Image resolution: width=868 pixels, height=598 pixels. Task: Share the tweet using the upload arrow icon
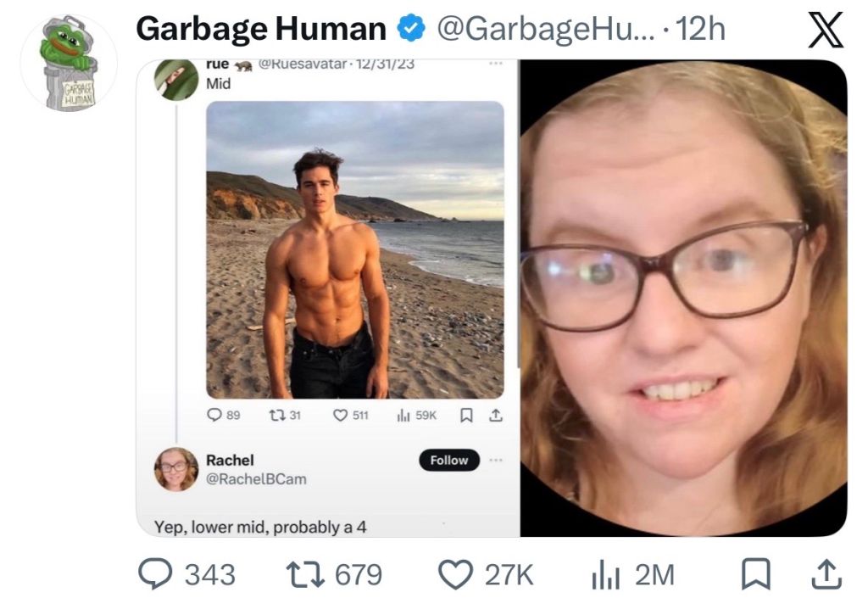(826, 573)
